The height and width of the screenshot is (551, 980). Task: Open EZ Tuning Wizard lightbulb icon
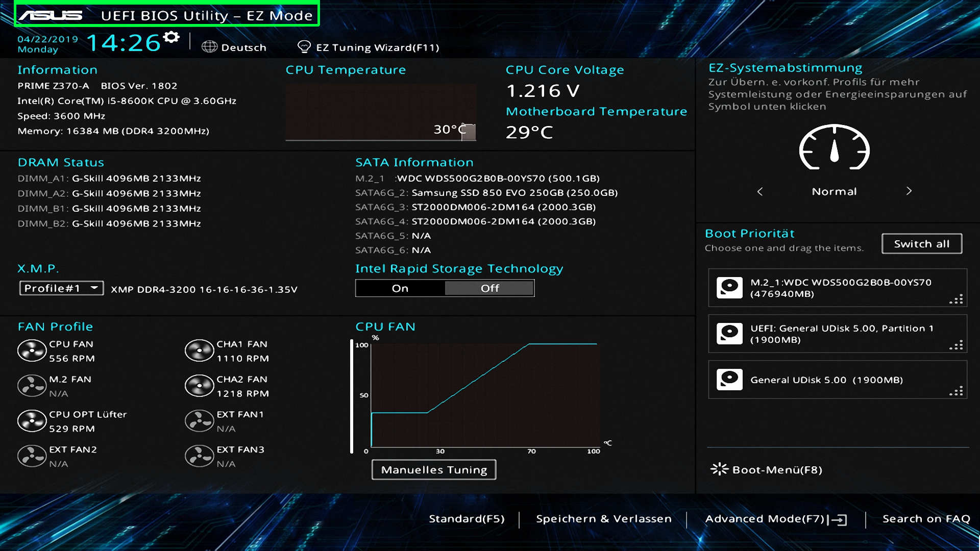[304, 47]
